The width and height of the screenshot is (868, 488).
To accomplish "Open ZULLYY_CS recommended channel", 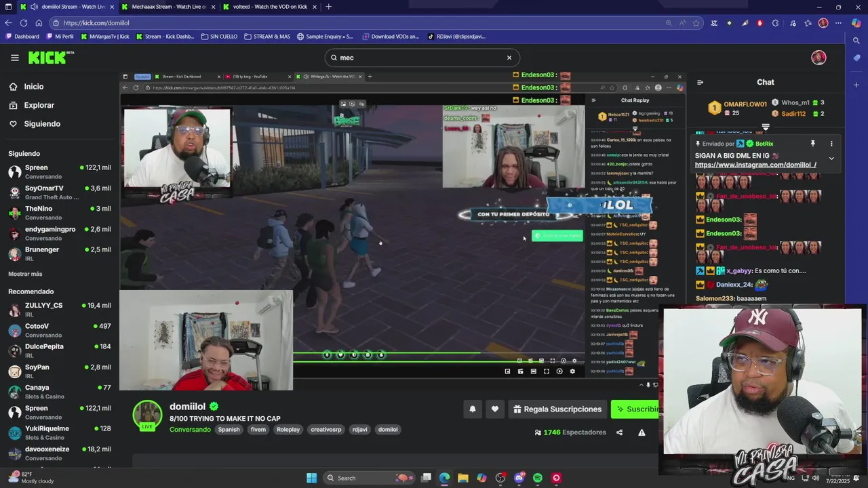I will (60, 310).
